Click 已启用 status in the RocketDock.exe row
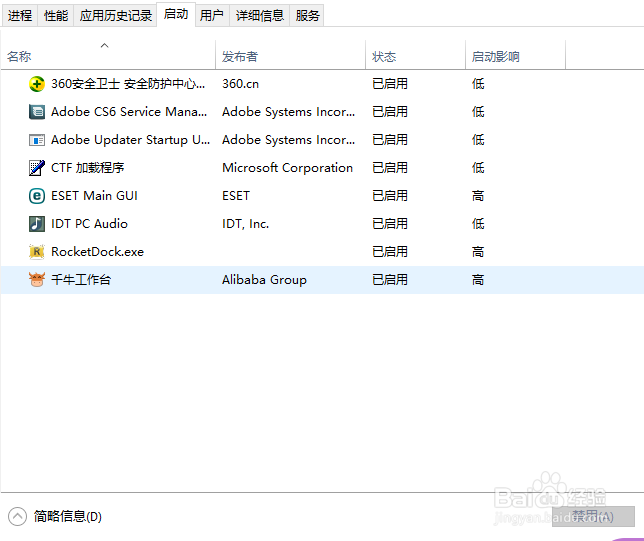 coord(390,251)
